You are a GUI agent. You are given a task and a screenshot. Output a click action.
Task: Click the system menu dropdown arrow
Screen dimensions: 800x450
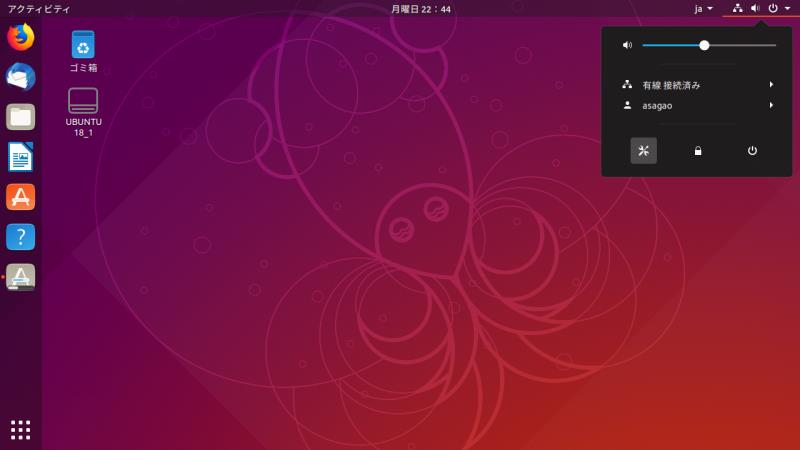(787, 9)
